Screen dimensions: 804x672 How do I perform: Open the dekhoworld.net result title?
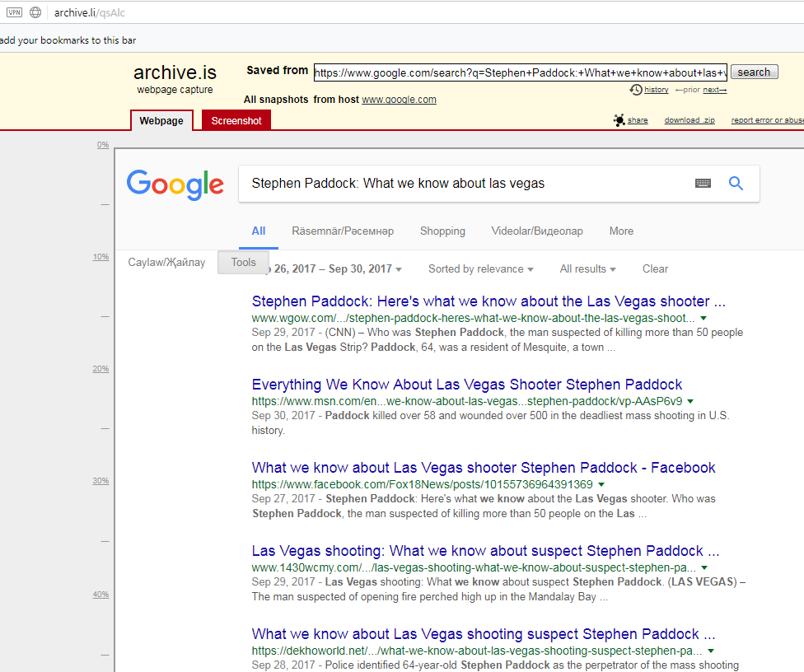click(484, 634)
